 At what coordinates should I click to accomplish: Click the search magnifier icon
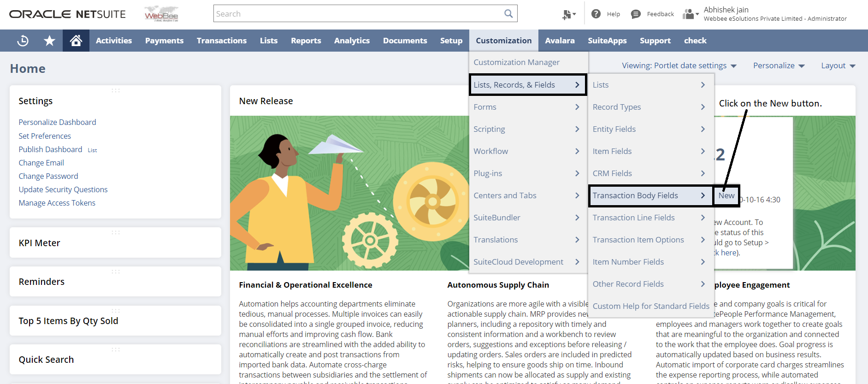pos(508,14)
